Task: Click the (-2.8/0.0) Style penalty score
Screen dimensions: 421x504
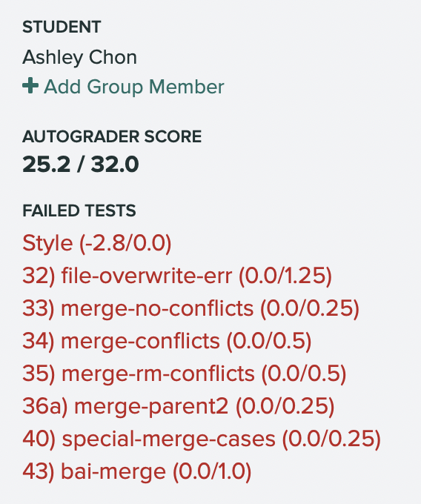Action: coord(125,243)
